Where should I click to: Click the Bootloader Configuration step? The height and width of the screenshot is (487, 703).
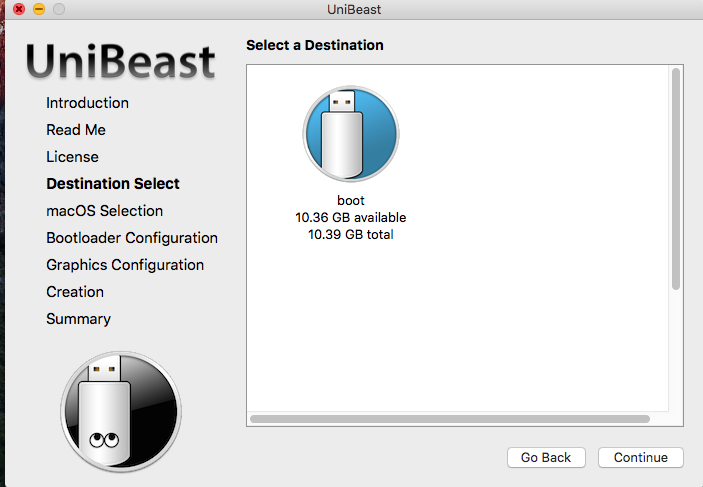click(x=132, y=238)
